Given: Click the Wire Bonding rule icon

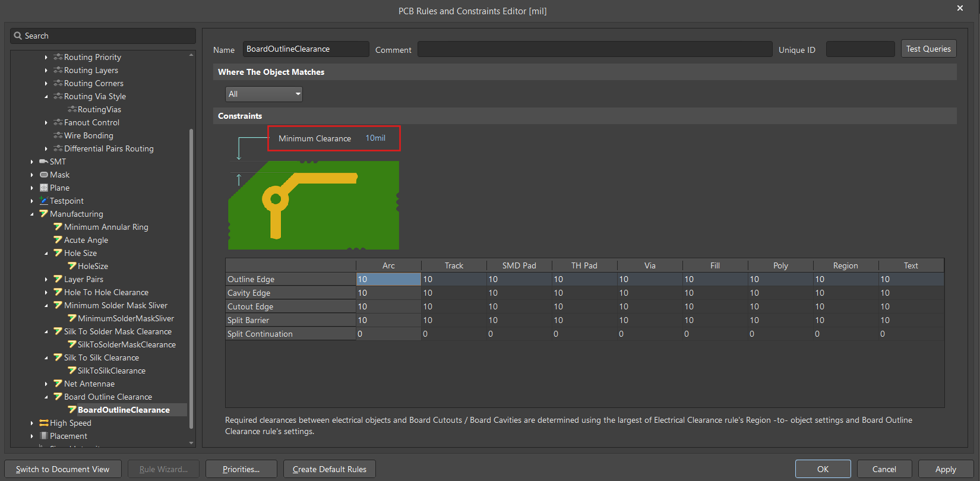Looking at the screenshot, I should pos(58,135).
